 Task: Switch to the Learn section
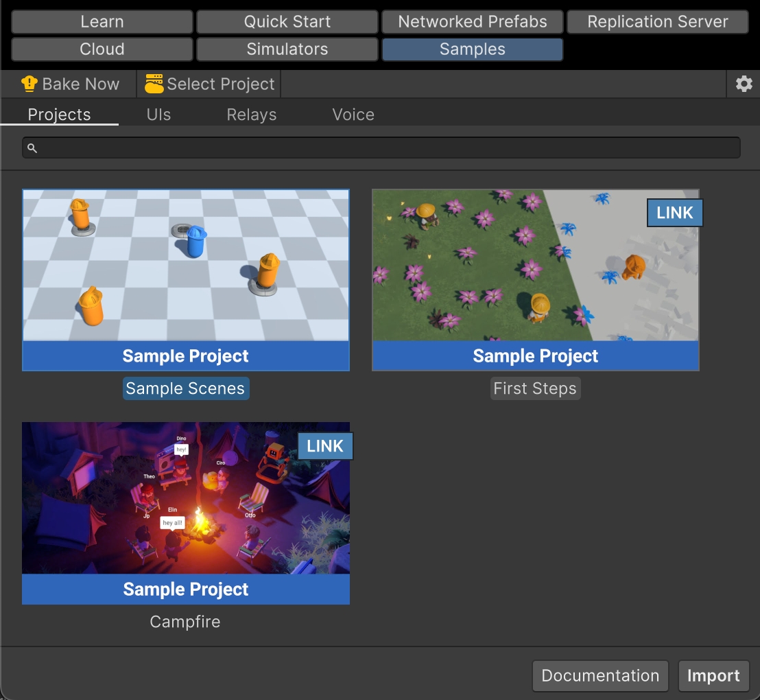102,22
